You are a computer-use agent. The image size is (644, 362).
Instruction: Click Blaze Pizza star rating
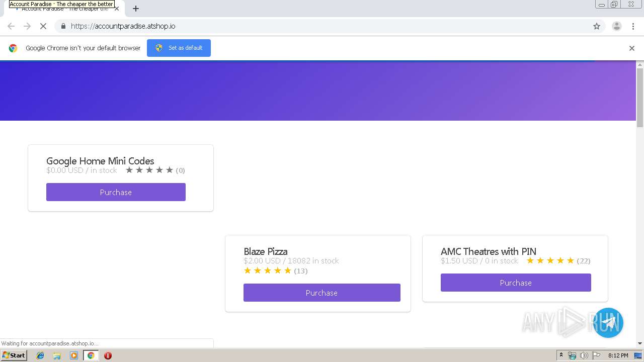268,271
